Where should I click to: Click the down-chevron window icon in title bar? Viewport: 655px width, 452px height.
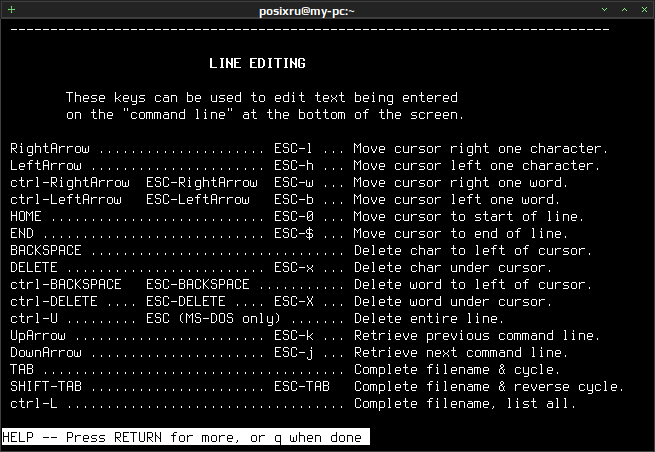[604, 10]
